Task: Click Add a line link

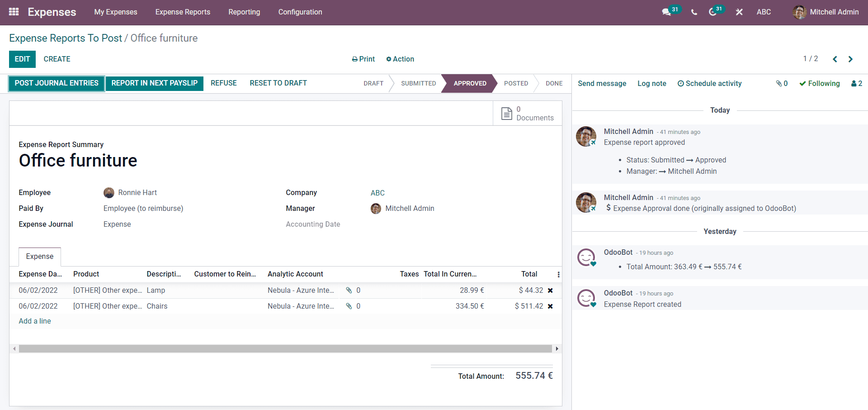Action: 35,321
